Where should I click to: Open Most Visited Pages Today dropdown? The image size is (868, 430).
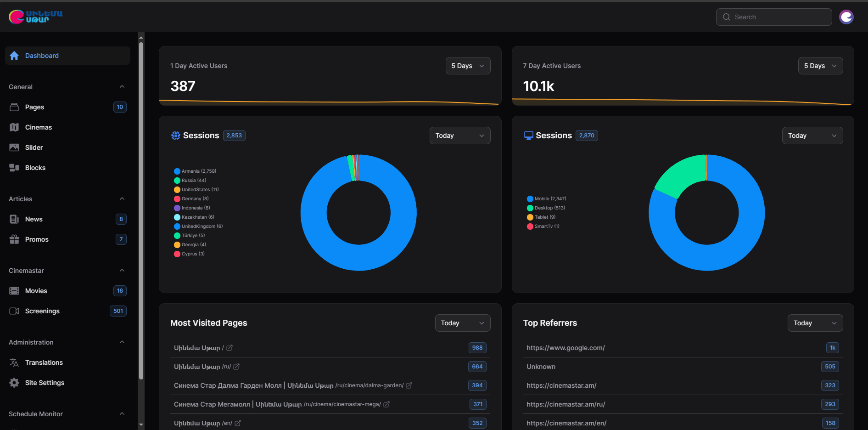(463, 323)
